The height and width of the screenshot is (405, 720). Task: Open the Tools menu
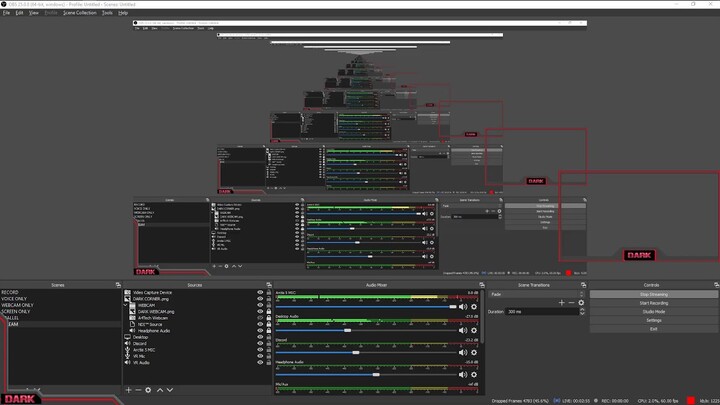click(x=107, y=13)
